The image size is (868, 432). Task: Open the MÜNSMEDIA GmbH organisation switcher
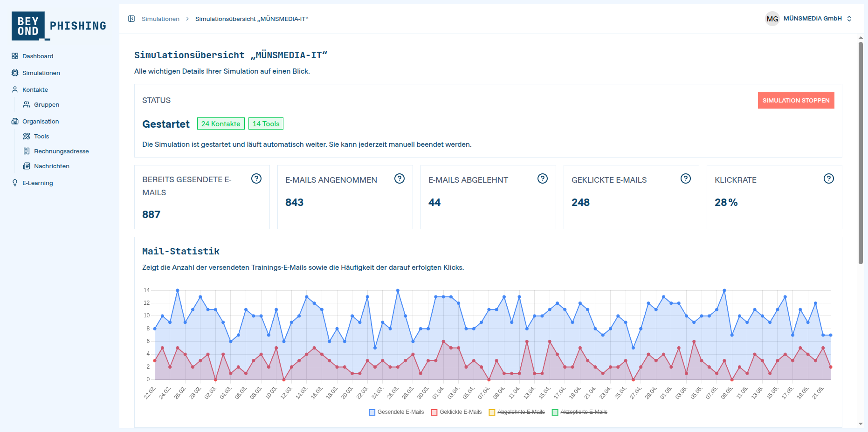click(x=809, y=19)
